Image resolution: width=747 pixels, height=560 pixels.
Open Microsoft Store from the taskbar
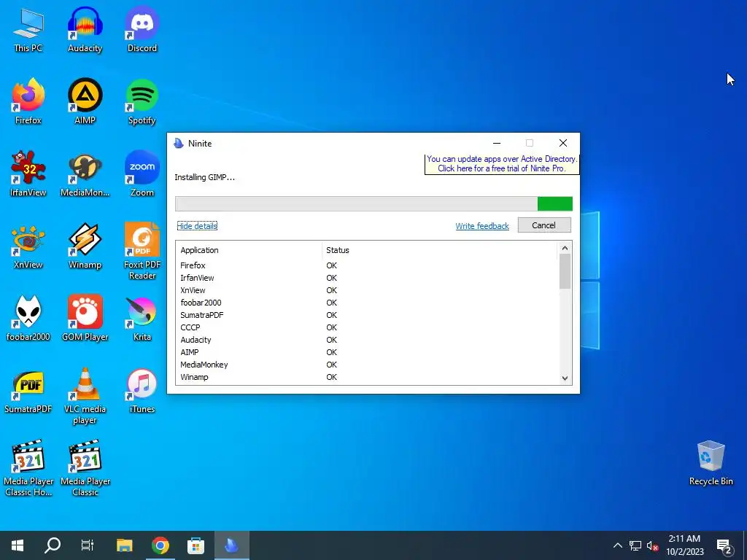196,545
